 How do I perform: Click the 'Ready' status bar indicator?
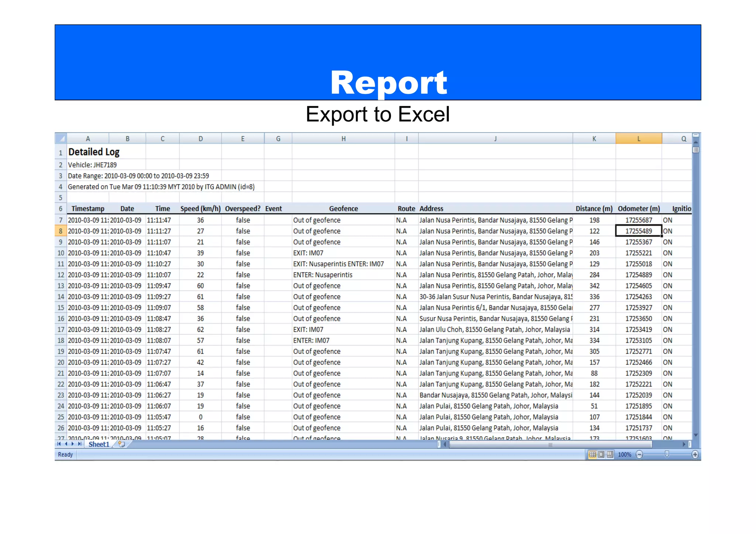click(x=65, y=455)
